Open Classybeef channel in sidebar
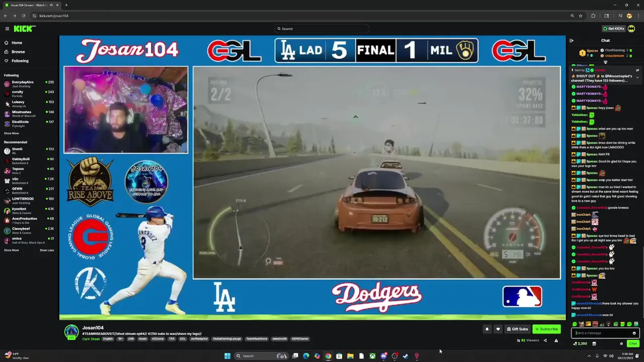The image size is (644, 362). point(29,230)
